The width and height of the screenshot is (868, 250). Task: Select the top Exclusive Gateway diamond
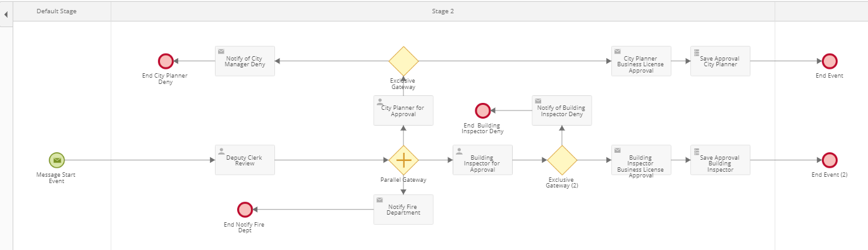403,61
